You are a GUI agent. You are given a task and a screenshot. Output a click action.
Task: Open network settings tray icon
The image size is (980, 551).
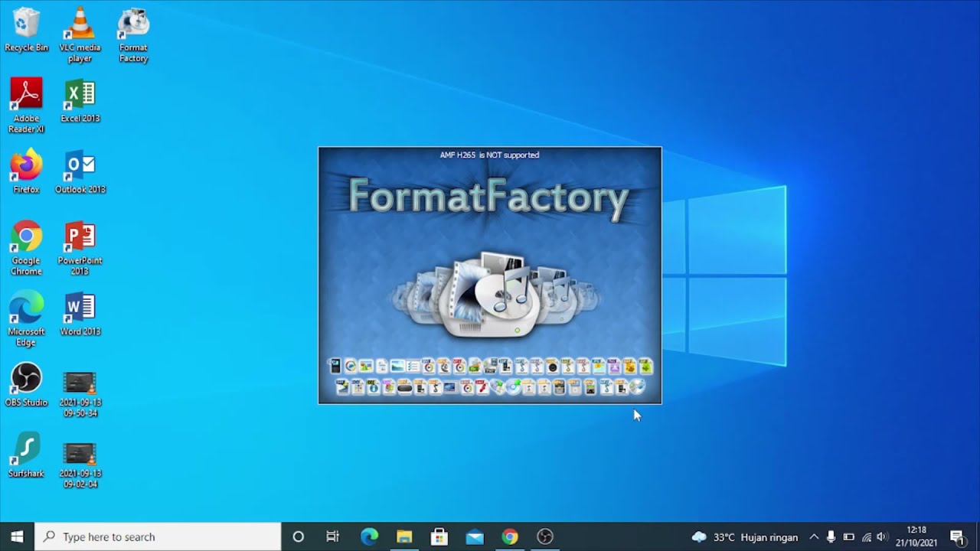(x=866, y=537)
